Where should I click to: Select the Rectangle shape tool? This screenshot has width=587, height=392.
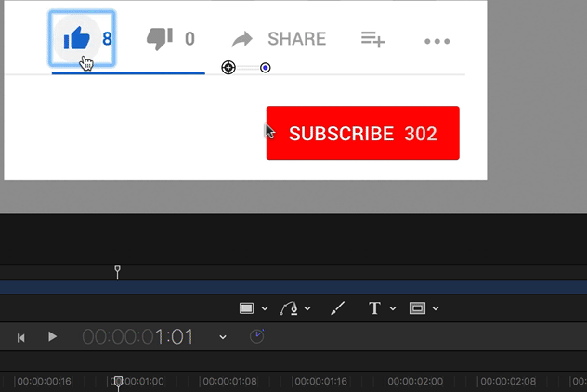(246, 308)
